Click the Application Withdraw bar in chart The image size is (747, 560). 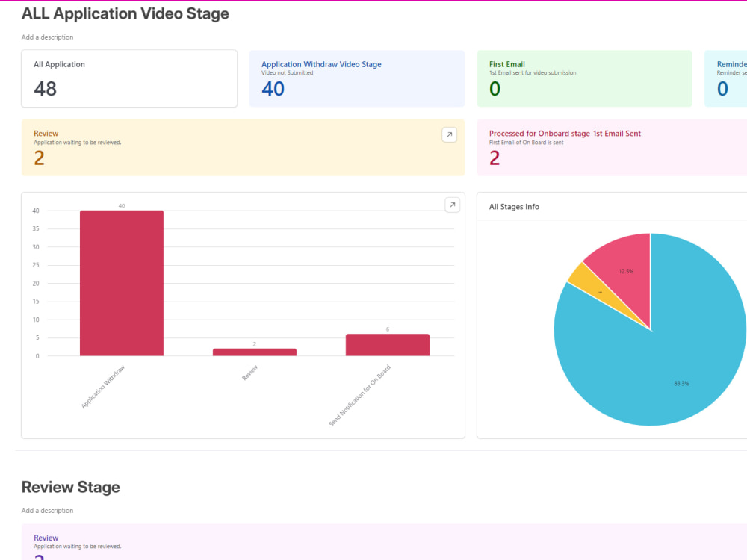[x=122, y=283]
